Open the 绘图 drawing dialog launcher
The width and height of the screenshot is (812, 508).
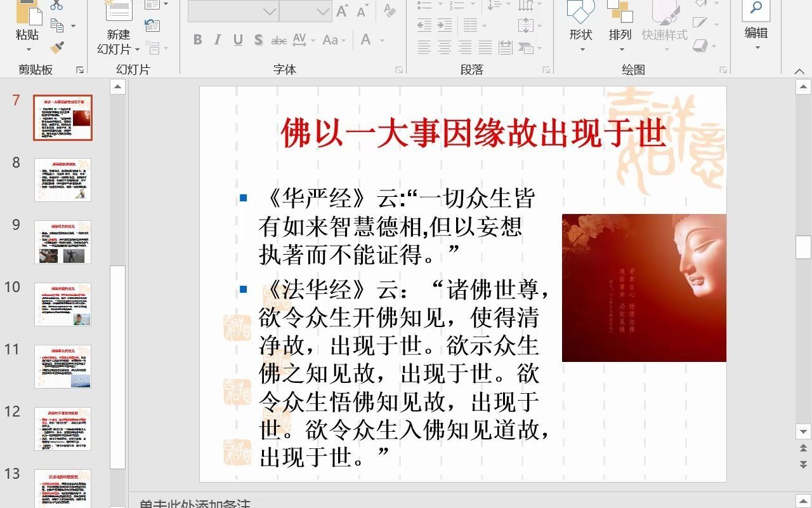tap(723, 70)
